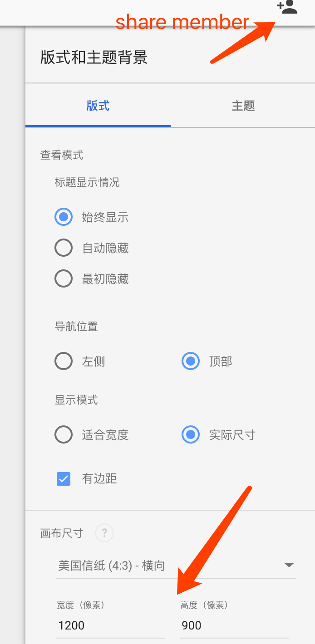Select the 版式 tab

pos(98,105)
